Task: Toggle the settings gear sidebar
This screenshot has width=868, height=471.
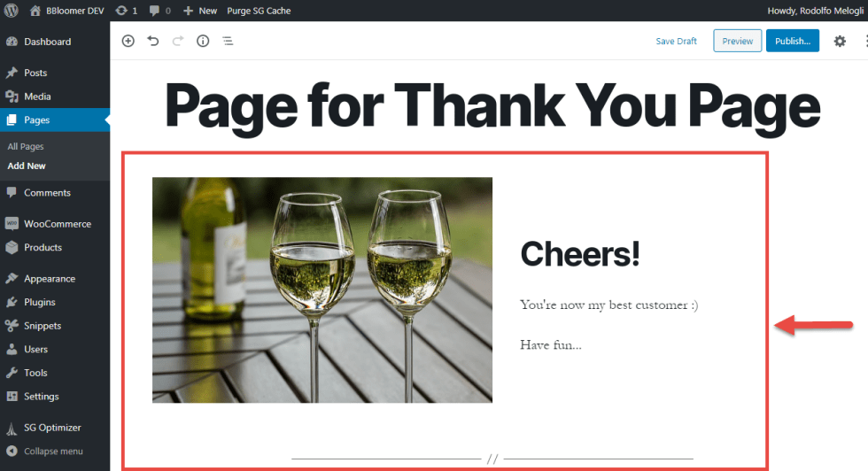Action: click(x=840, y=41)
